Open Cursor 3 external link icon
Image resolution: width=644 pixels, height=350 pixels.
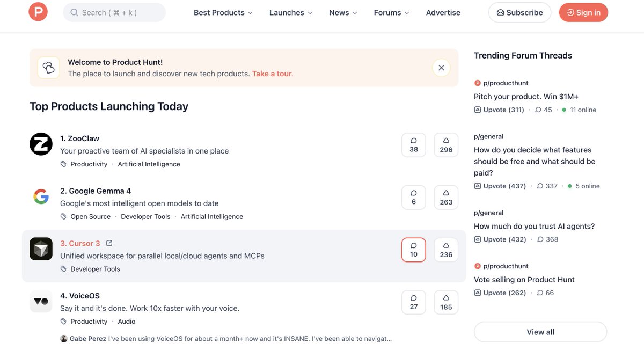click(x=109, y=243)
